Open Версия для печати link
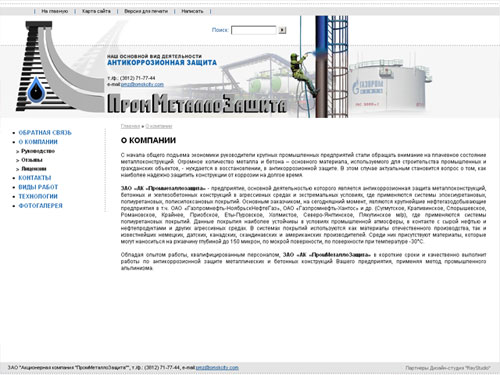 [146, 11]
